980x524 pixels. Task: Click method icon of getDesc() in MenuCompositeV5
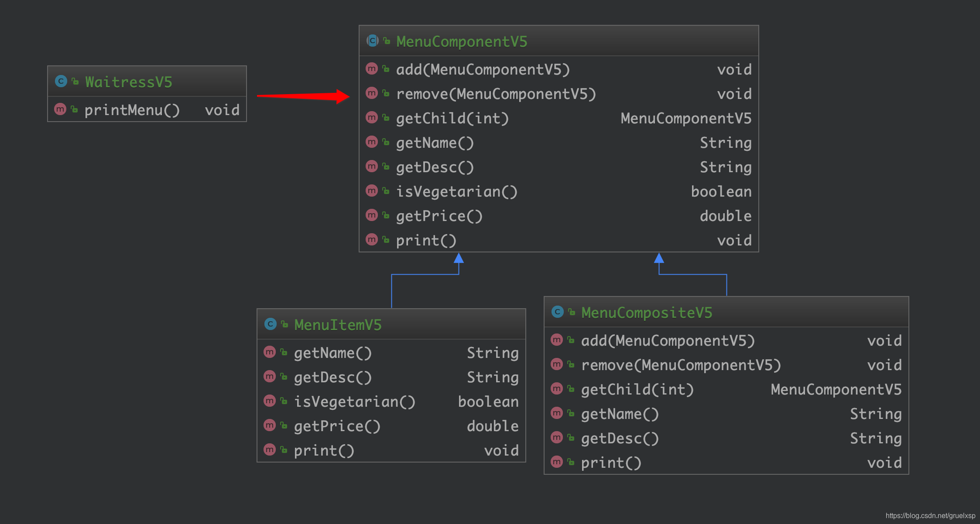coord(557,437)
